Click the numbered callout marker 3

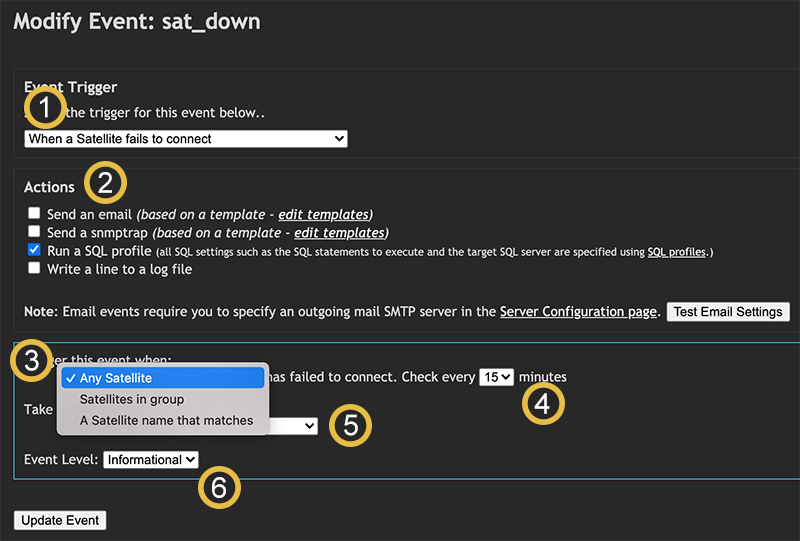[32, 360]
